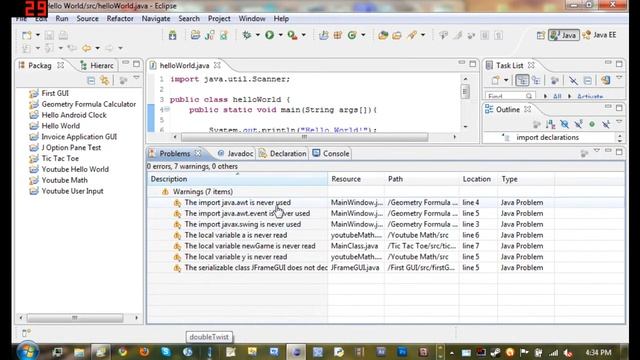The image size is (640, 360).
Task: Open the Project menu
Action: (219, 19)
